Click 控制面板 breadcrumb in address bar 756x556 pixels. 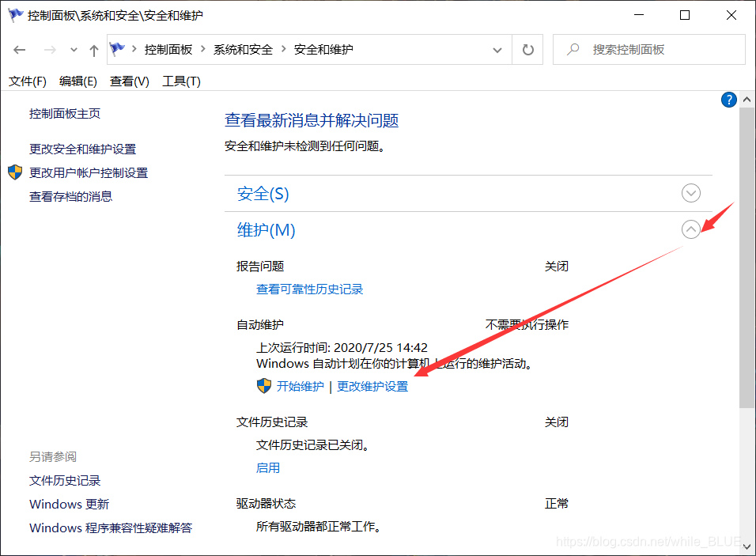tap(168, 50)
